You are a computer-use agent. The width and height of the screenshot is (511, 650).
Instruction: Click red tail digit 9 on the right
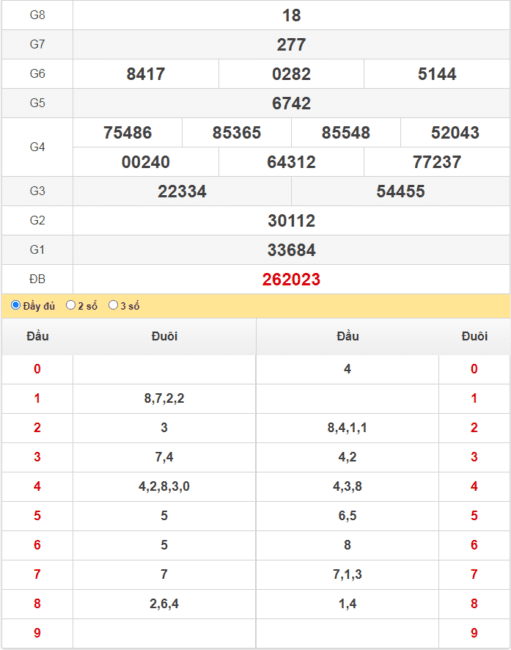pyautogui.click(x=474, y=633)
